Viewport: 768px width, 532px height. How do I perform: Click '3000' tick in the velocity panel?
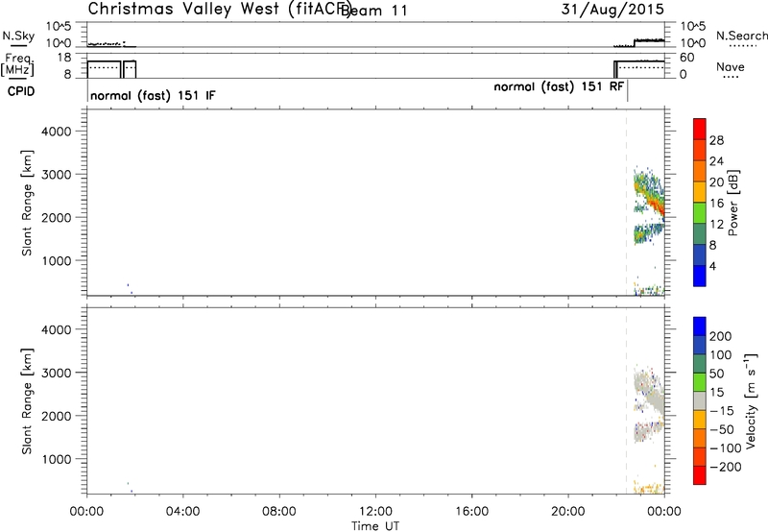(57, 373)
